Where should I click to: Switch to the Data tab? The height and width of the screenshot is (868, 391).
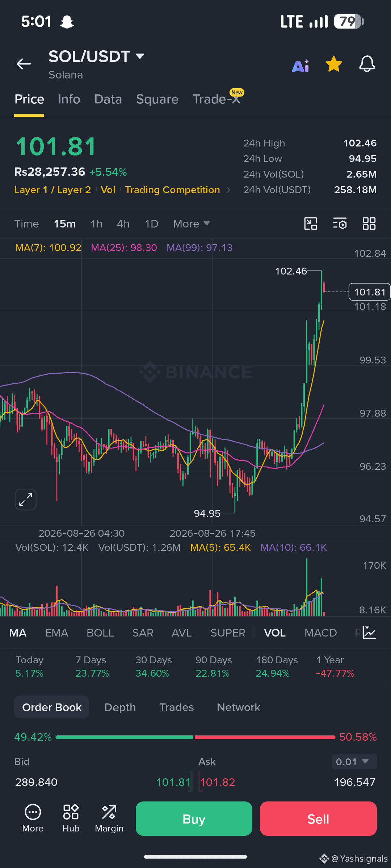click(108, 99)
